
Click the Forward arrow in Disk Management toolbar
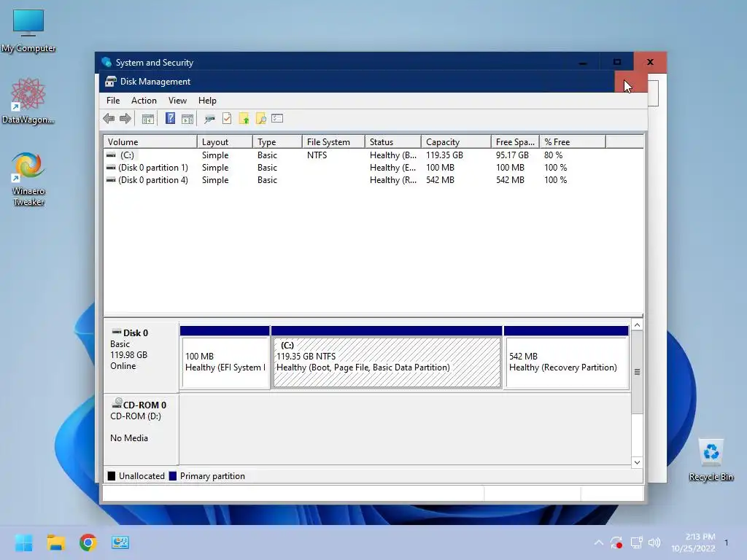point(125,119)
